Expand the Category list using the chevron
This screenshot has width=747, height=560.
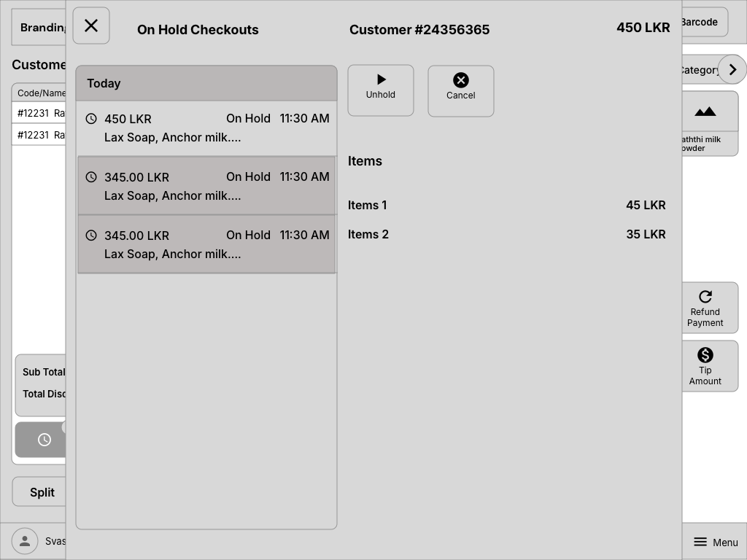pos(732,69)
